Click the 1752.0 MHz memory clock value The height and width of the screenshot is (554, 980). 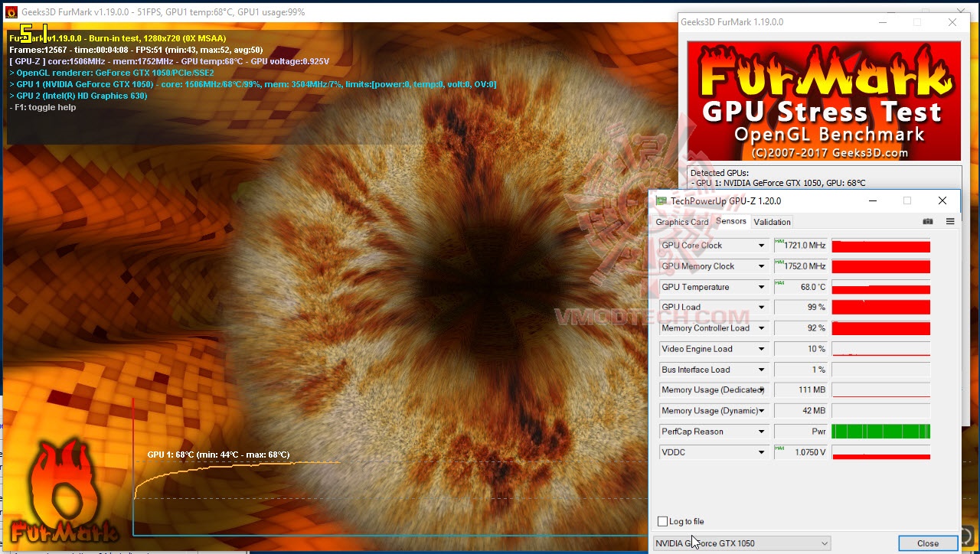tap(801, 266)
